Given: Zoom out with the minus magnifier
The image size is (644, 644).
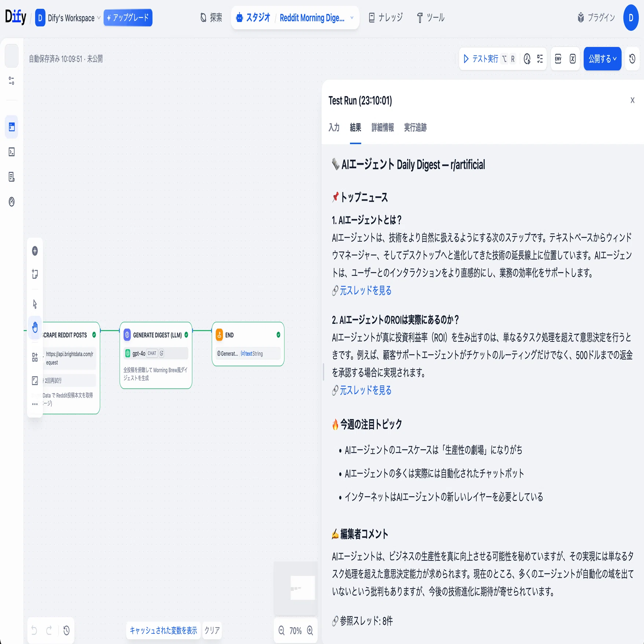Looking at the screenshot, I should click(281, 630).
